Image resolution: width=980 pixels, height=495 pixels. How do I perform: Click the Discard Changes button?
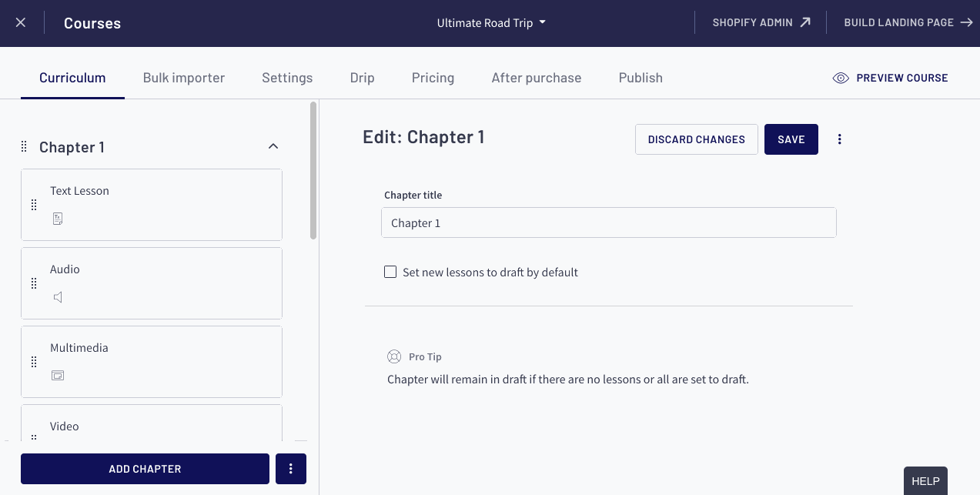click(697, 139)
